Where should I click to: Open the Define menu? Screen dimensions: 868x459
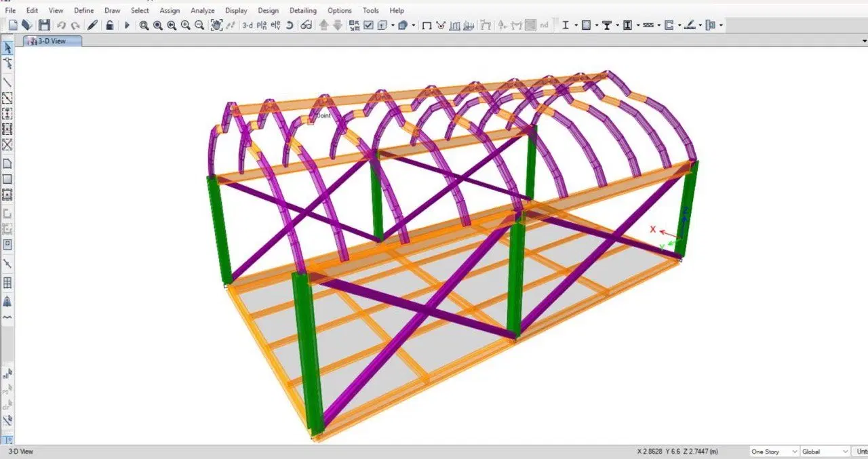point(84,10)
